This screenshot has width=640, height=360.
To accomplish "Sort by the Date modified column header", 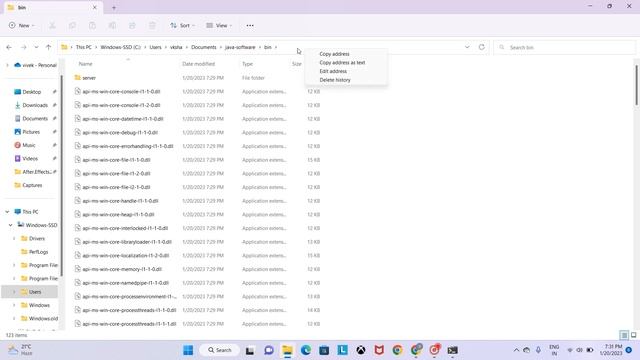I will tap(198, 64).
